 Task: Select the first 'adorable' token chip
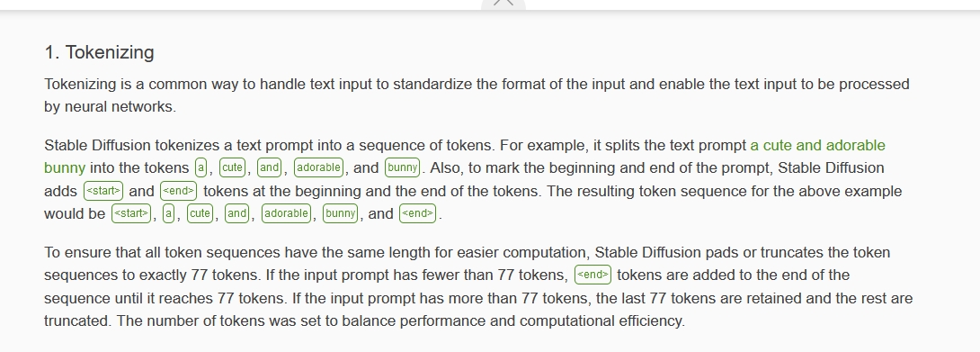click(319, 167)
